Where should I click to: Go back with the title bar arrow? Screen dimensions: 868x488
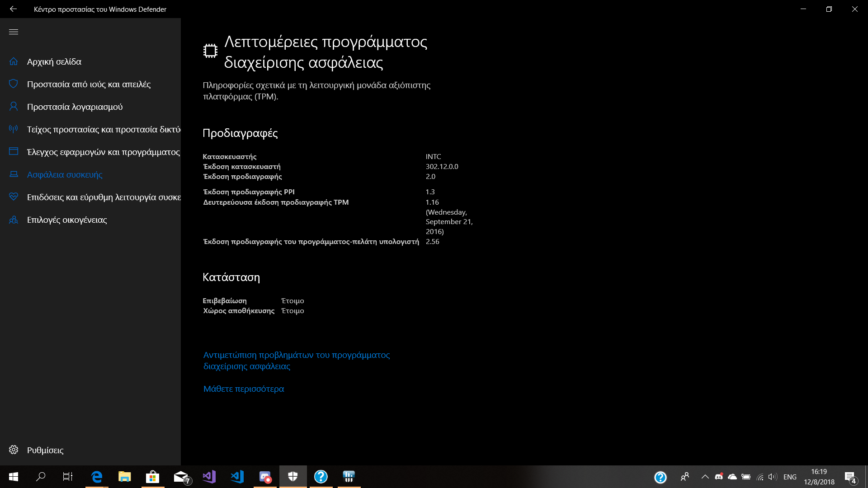[13, 9]
